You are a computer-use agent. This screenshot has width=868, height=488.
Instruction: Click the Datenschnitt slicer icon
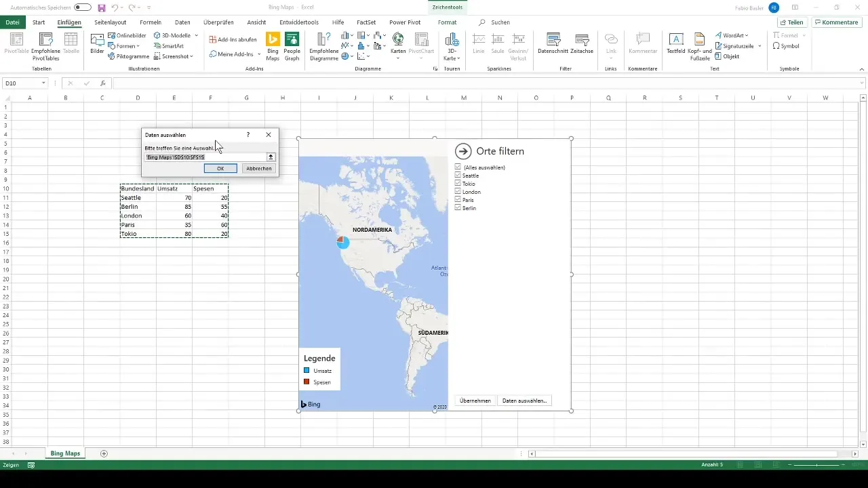point(553,43)
